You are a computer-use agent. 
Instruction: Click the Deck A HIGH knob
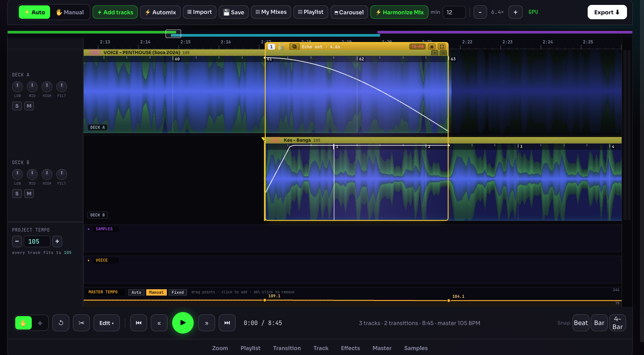pos(47,87)
